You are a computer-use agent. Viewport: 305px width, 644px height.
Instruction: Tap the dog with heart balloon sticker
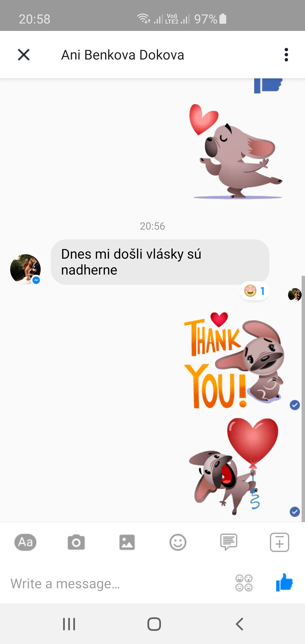point(233,466)
